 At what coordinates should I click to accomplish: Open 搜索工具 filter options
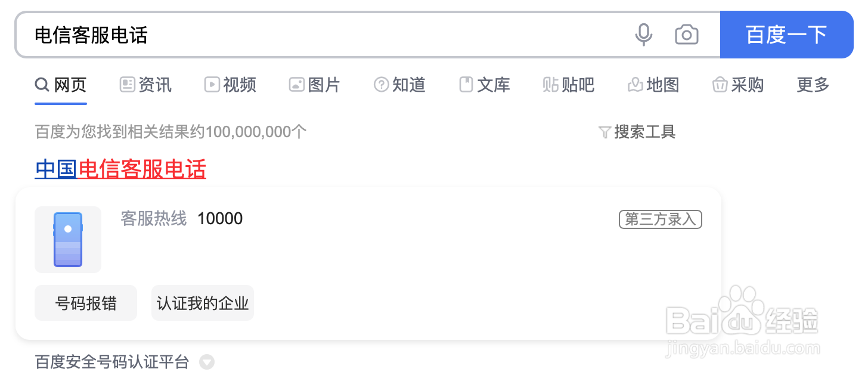pos(637,132)
